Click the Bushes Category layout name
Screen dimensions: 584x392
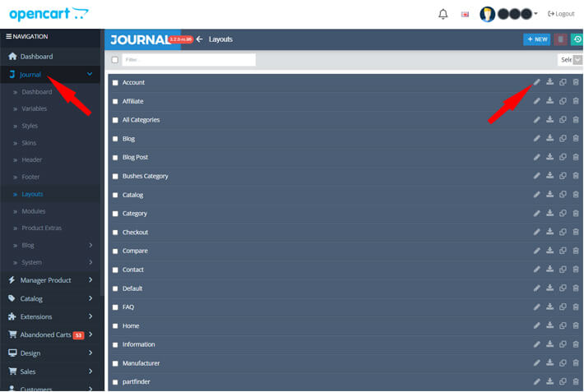point(146,176)
